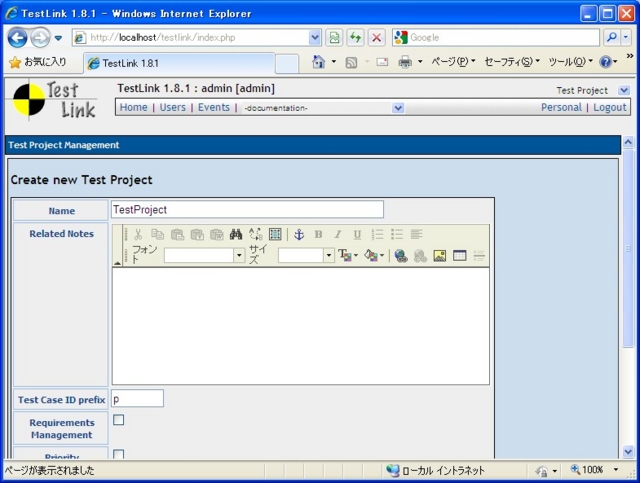Click the compatibility view icon
Viewport: 640px width, 483px height.
point(334,38)
